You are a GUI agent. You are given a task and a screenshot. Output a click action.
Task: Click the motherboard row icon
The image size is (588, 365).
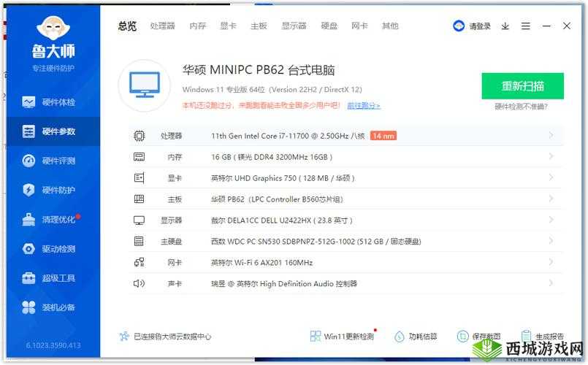(x=139, y=199)
